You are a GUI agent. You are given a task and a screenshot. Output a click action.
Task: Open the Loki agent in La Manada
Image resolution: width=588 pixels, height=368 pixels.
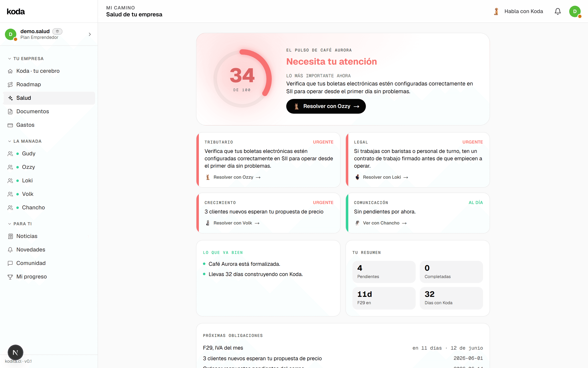[x=49, y=181]
